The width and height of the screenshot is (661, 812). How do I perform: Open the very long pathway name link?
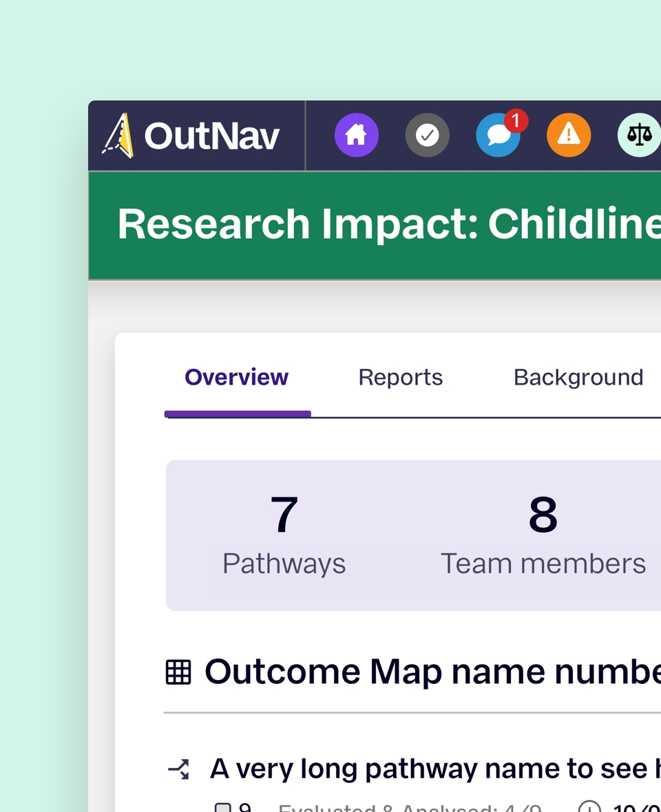tap(435, 769)
